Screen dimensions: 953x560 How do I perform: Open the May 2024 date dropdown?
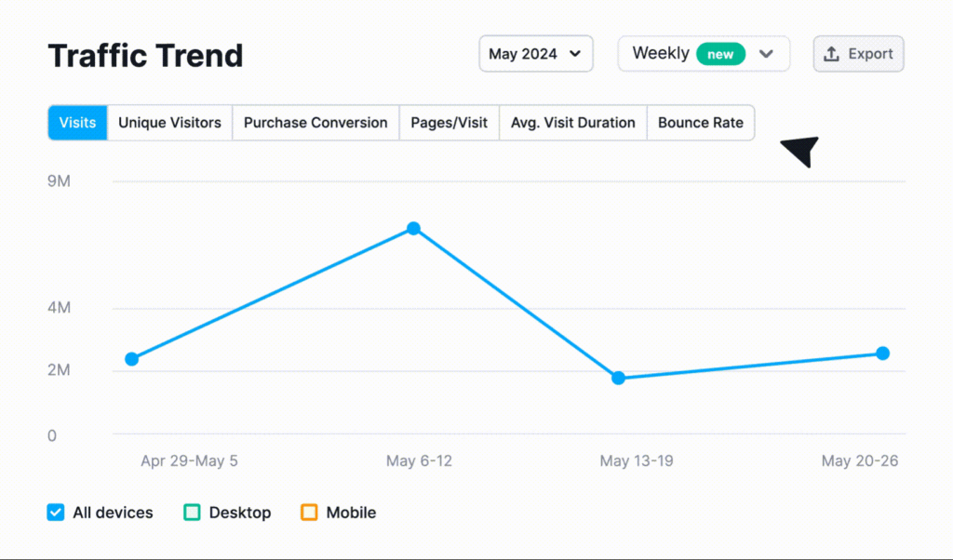pyautogui.click(x=535, y=54)
